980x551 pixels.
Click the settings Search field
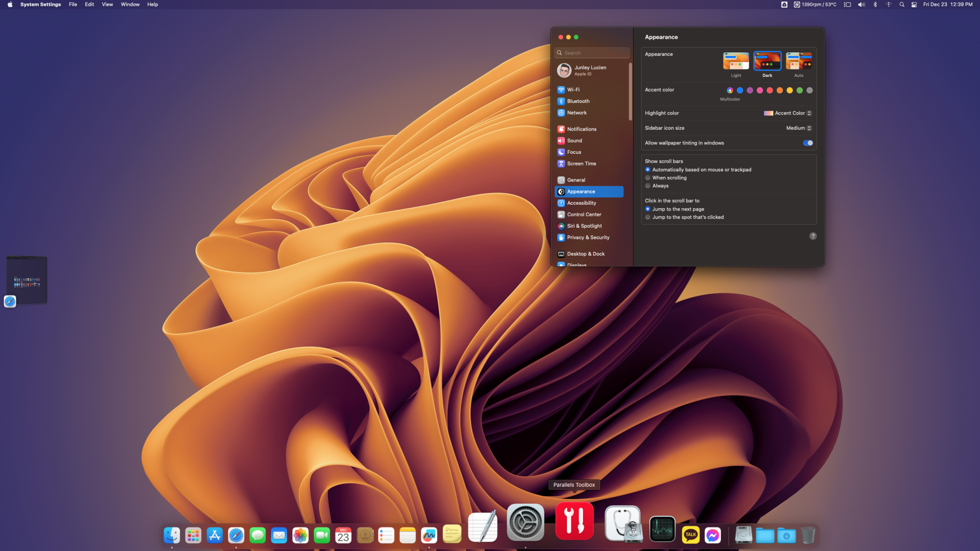[593, 53]
